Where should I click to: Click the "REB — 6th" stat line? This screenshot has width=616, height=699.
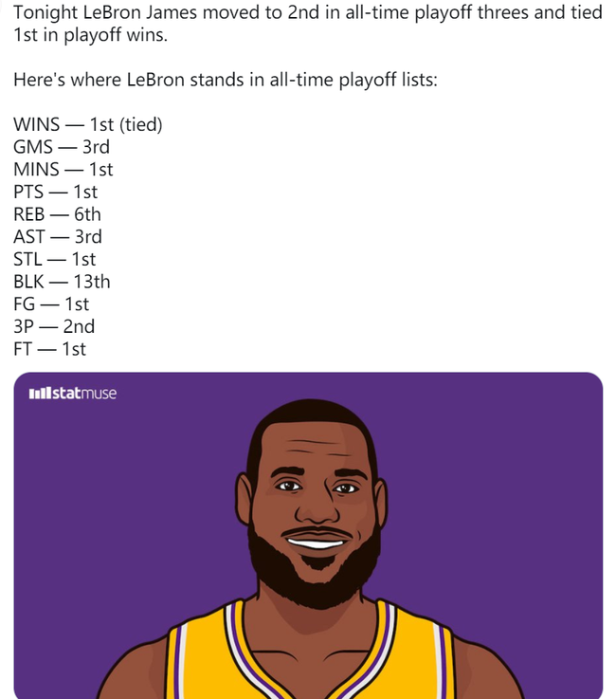coord(57,214)
